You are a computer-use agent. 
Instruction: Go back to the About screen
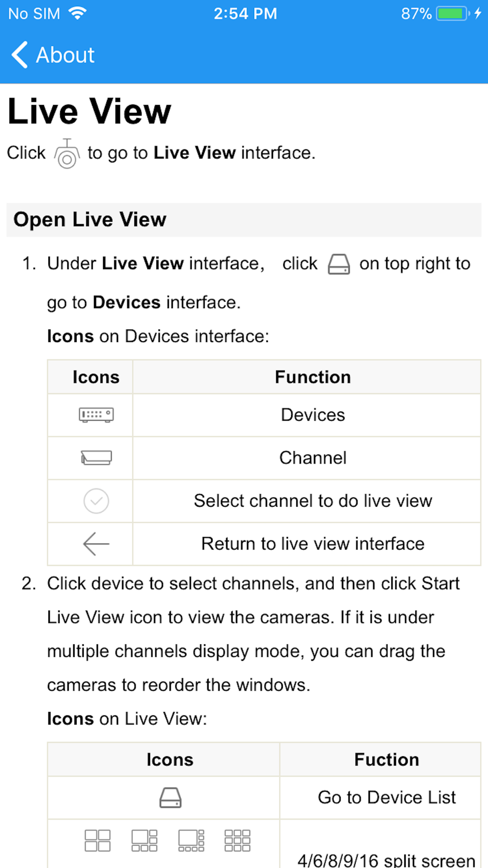[53, 55]
